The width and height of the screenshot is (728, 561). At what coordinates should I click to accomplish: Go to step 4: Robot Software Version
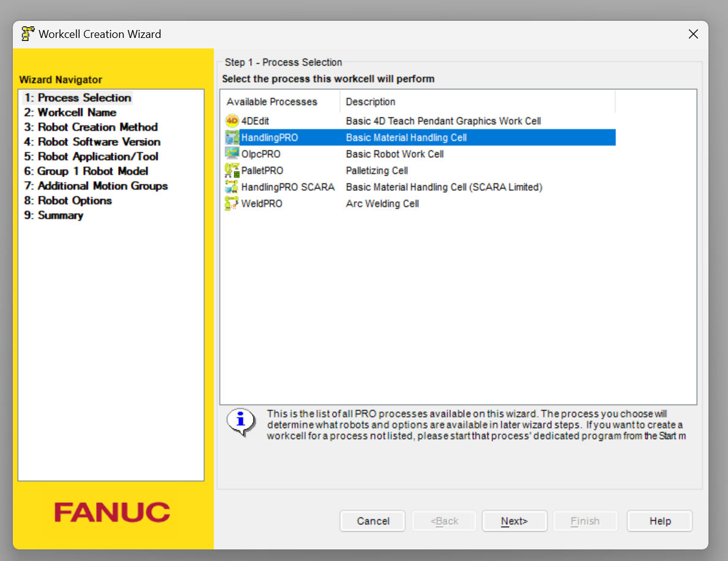coord(92,142)
